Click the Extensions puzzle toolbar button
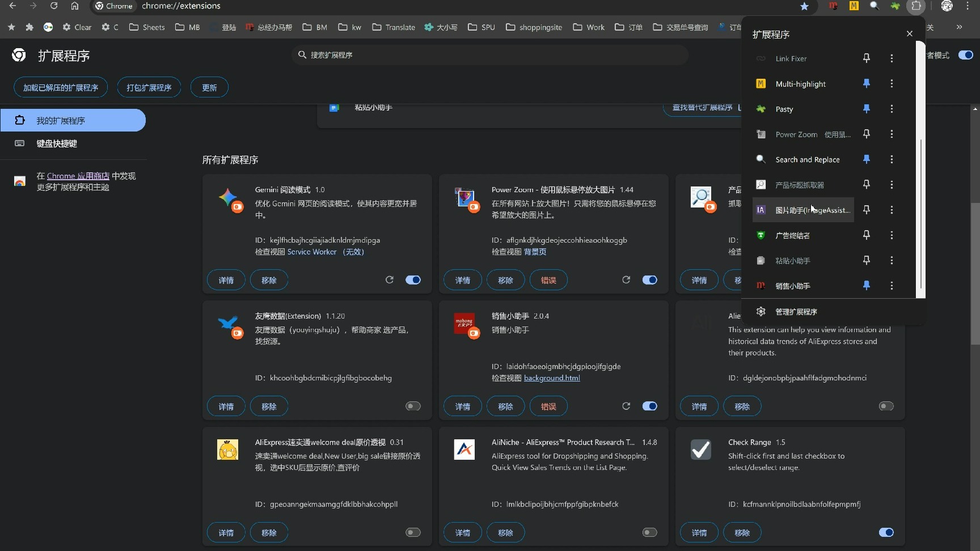This screenshot has height=551, width=980. [x=916, y=6]
